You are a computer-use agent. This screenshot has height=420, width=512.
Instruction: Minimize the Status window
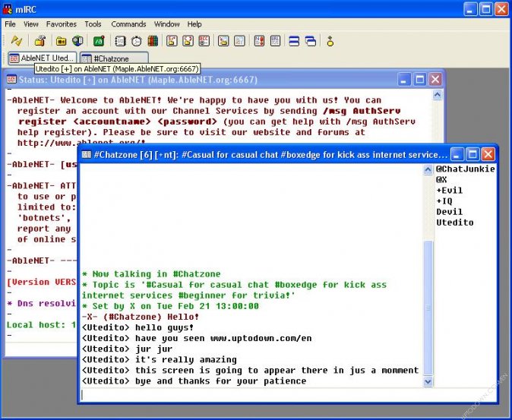[x=403, y=79]
